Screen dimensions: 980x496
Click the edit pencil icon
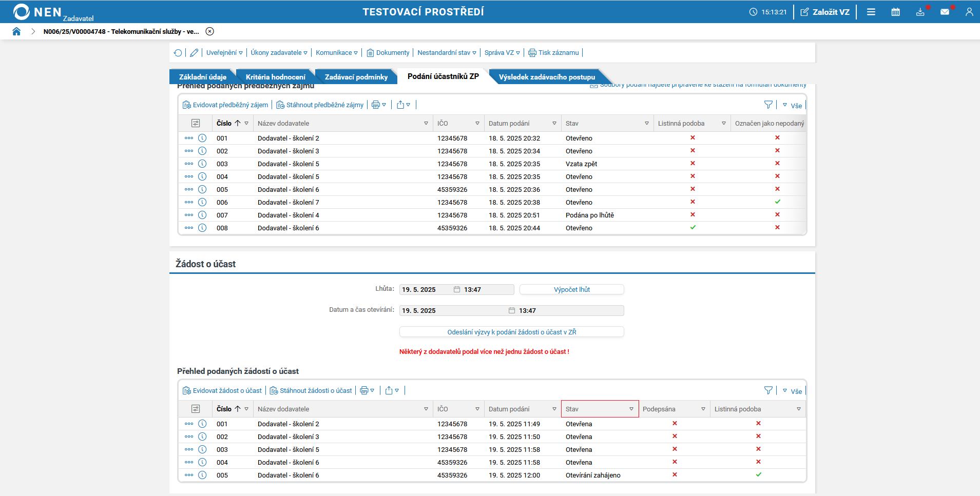click(x=194, y=53)
